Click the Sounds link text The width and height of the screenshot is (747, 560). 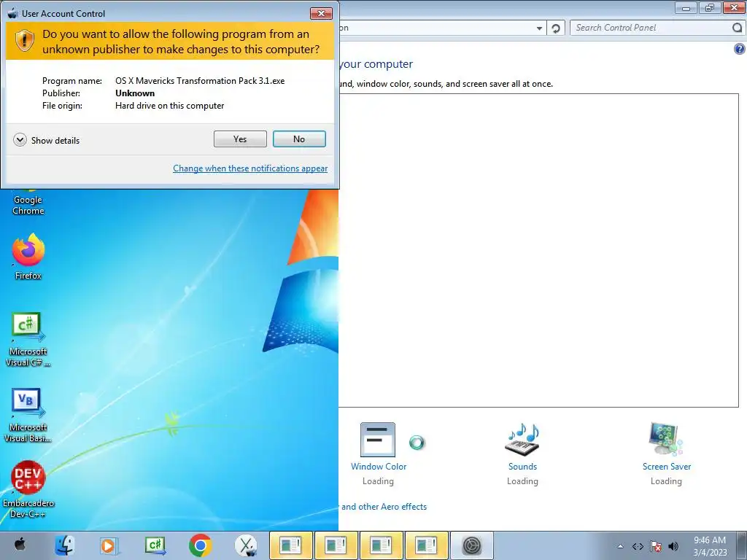(x=522, y=467)
